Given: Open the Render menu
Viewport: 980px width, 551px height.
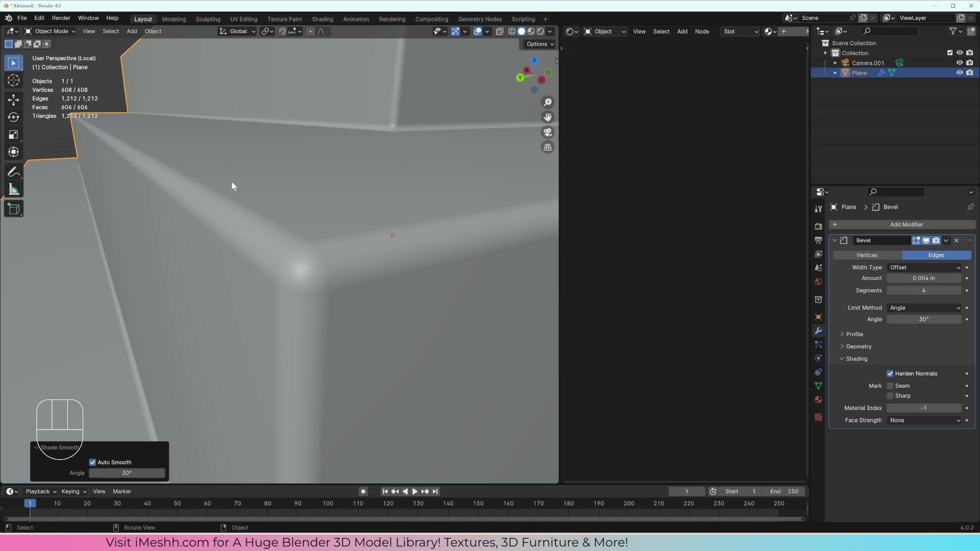Looking at the screenshot, I should [x=61, y=18].
